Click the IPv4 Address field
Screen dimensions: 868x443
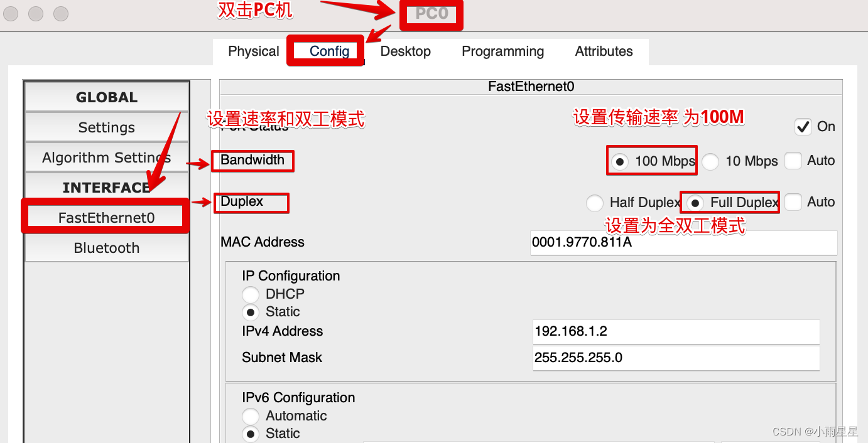tap(676, 331)
